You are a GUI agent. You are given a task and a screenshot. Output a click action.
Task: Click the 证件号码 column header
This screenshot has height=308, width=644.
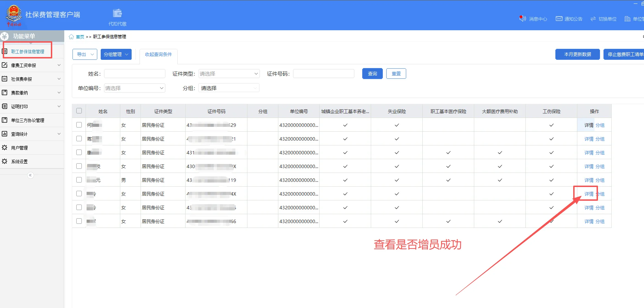click(216, 111)
